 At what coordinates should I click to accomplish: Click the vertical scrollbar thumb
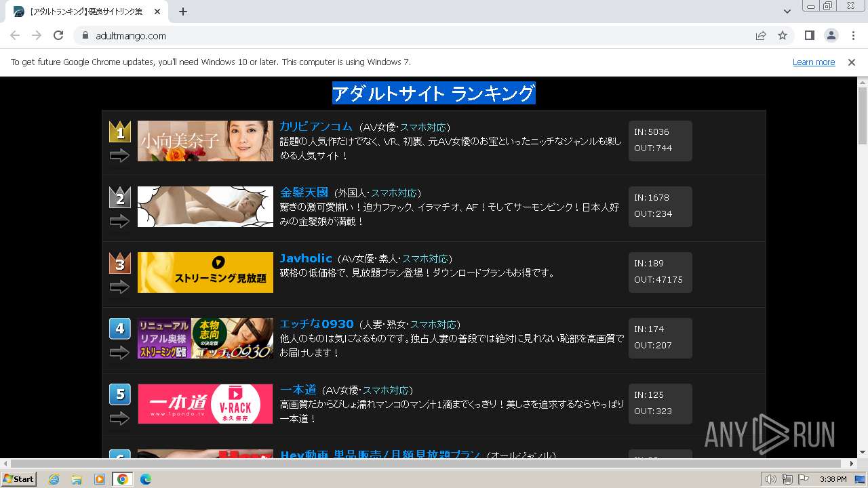coord(863,116)
